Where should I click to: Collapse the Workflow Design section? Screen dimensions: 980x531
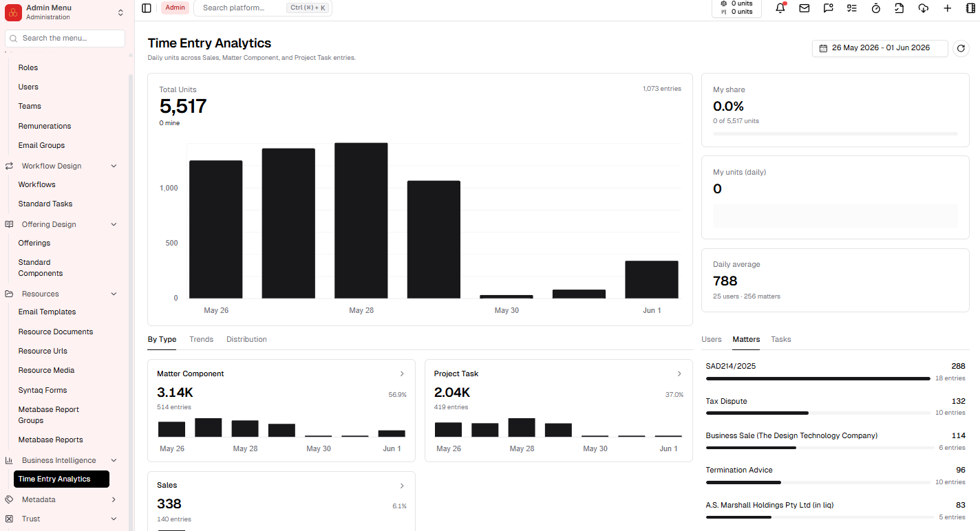coord(114,166)
